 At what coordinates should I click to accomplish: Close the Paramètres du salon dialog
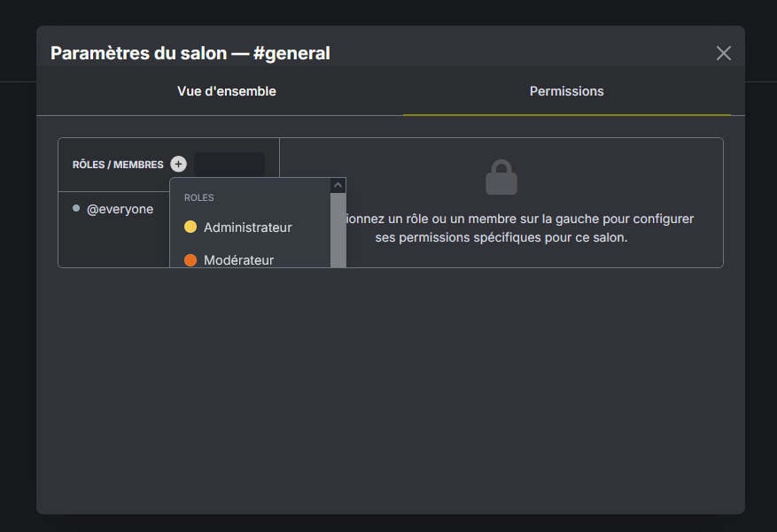723,53
